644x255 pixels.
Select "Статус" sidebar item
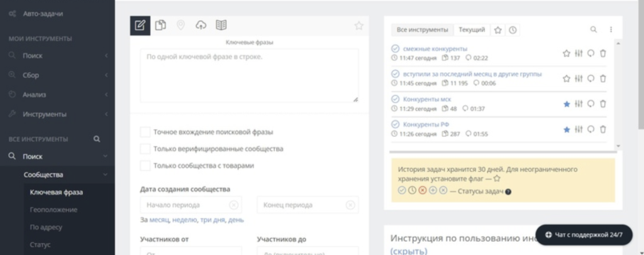pyautogui.click(x=40, y=245)
